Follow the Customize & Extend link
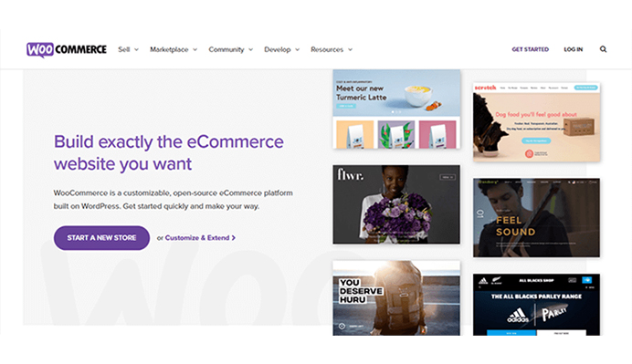Viewport: 632px width, 364px height. tap(200, 237)
